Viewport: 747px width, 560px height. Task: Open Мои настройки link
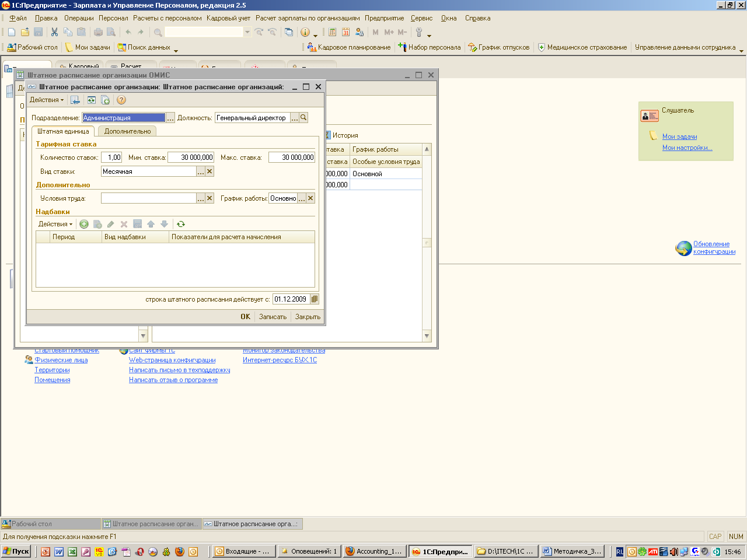pos(687,148)
